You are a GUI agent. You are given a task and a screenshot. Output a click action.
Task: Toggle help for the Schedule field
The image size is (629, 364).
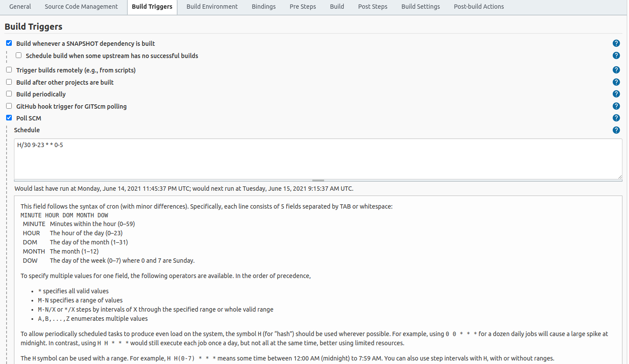(616, 130)
